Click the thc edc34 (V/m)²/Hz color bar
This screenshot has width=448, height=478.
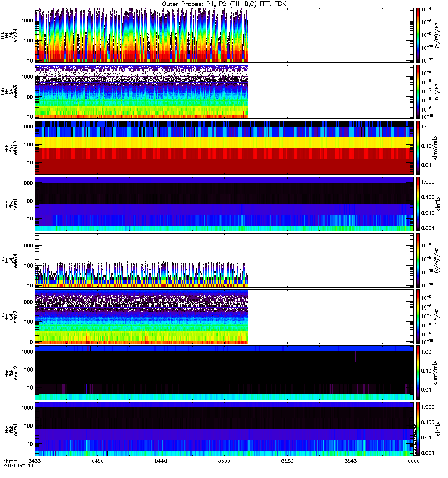pos(418,261)
